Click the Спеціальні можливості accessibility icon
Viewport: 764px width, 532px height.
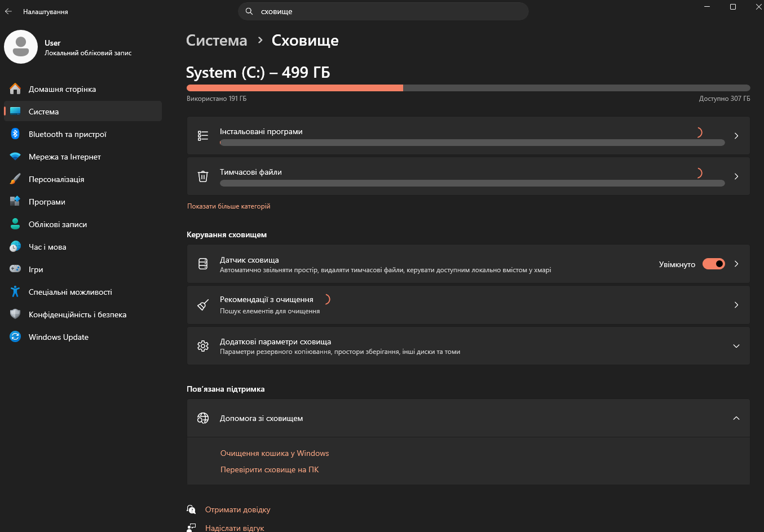pos(15,292)
